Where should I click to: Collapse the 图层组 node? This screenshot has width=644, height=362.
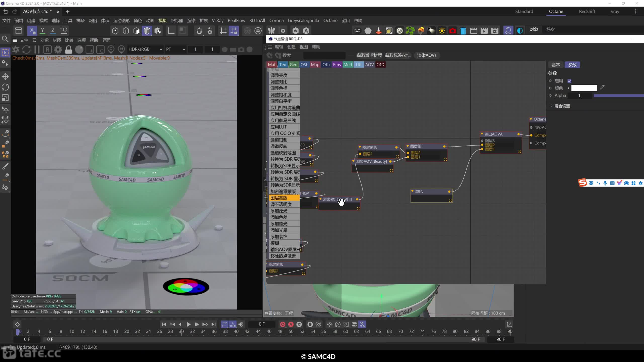pyautogui.click(x=408, y=146)
